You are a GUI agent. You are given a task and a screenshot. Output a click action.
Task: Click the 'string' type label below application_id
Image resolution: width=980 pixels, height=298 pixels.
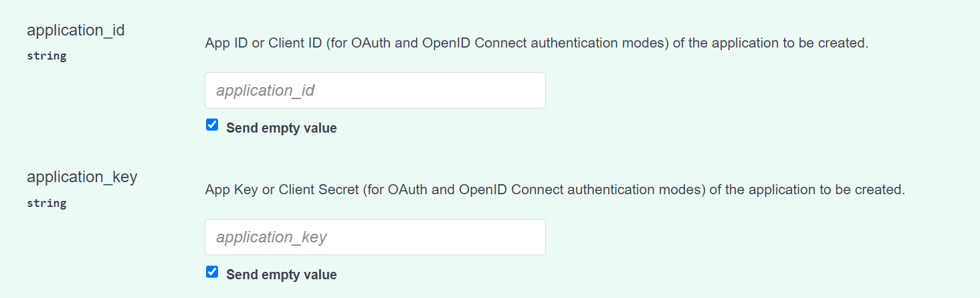coord(46,56)
